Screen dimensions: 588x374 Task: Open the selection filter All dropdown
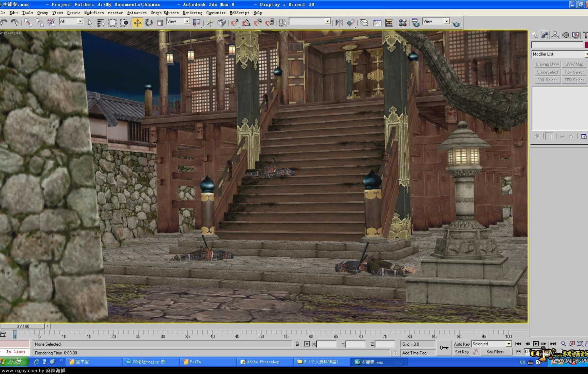[71, 21]
